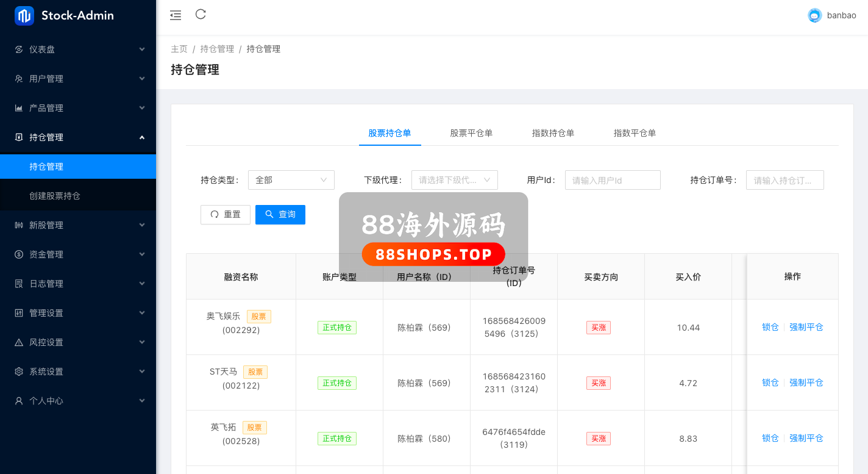Expand the 资金管理 sidebar menu
This screenshot has height=474, width=868.
click(x=78, y=254)
